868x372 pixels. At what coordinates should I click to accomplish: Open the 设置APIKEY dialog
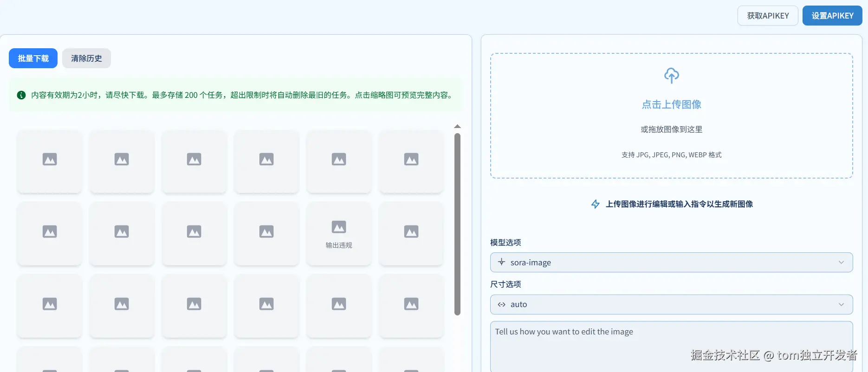click(832, 16)
